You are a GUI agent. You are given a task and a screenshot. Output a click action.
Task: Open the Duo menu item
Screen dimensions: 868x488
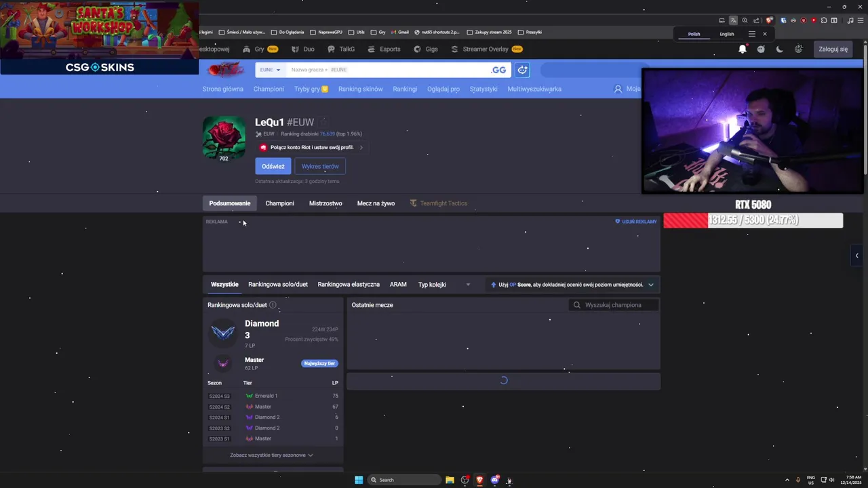click(x=303, y=49)
